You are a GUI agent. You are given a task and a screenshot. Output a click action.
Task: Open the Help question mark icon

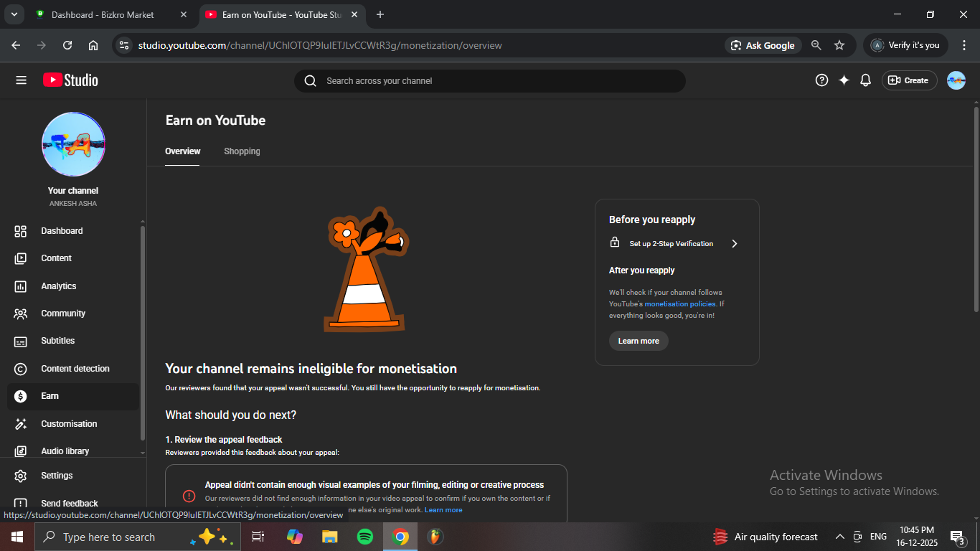821,80
